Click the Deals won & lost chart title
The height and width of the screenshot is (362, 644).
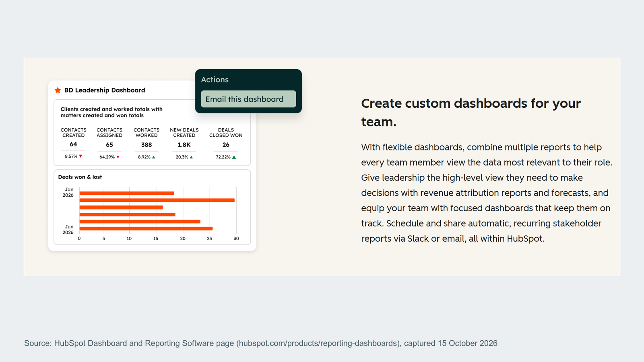(x=80, y=177)
